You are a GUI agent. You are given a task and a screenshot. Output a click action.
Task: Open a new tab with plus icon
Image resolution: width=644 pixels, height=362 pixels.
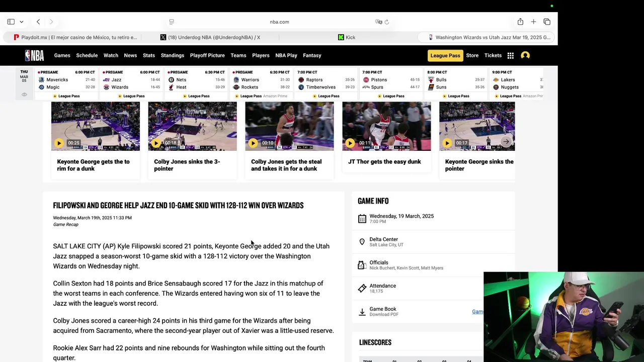(x=533, y=22)
